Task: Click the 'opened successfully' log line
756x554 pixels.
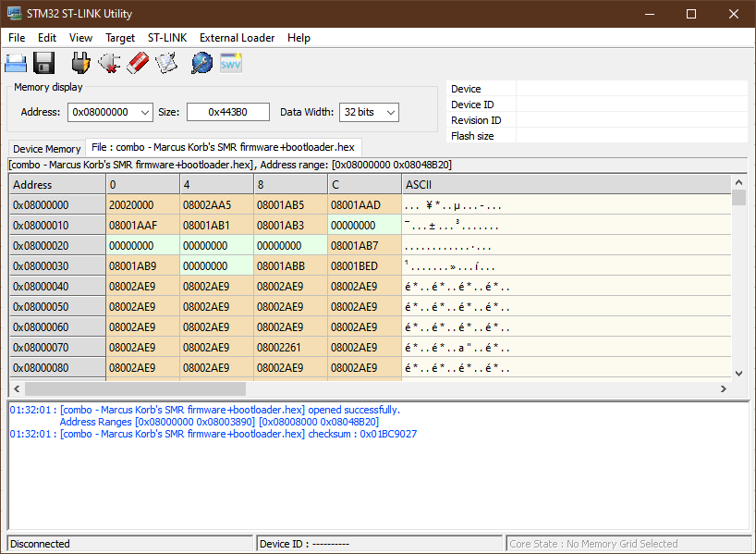Action: click(205, 410)
